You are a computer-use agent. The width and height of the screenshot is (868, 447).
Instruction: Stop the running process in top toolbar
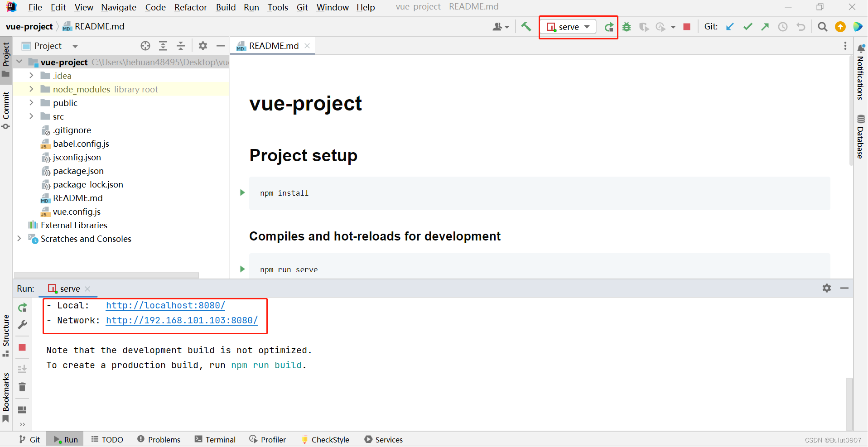tap(687, 27)
